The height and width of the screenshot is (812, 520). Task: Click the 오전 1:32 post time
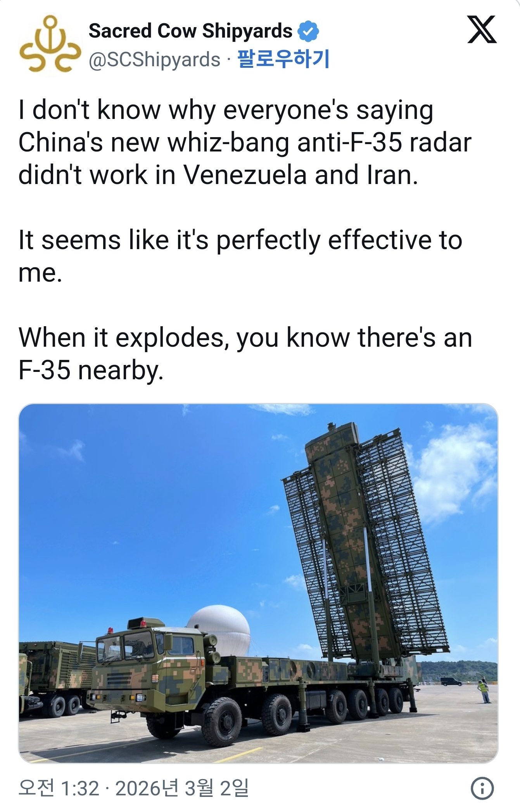[59, 788]
